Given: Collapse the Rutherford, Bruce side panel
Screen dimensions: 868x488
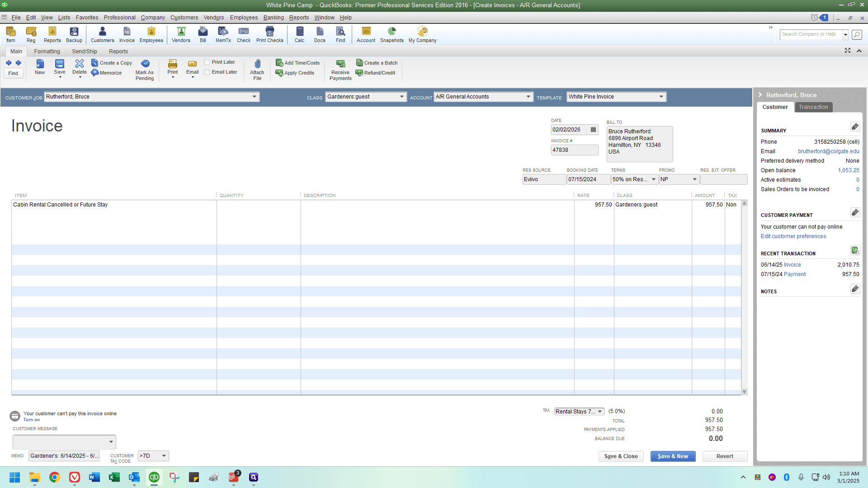Looking at the screenshot, I should tap(760, 95).
